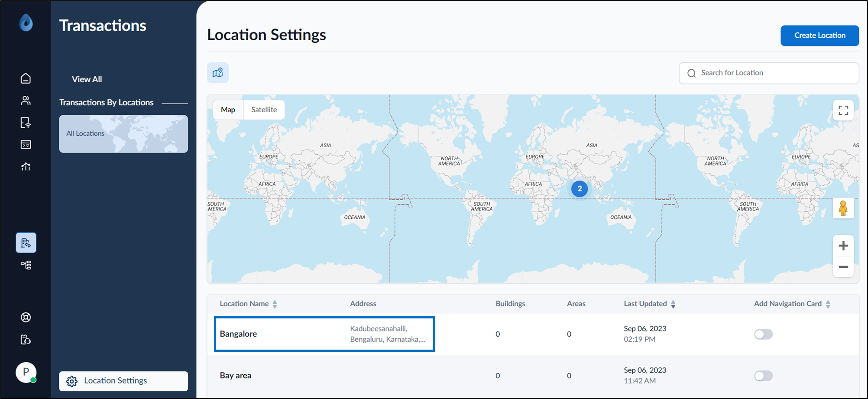Enable navigation card for Bangalore
The width and height of the screenshot is (868, 399).
763,334
